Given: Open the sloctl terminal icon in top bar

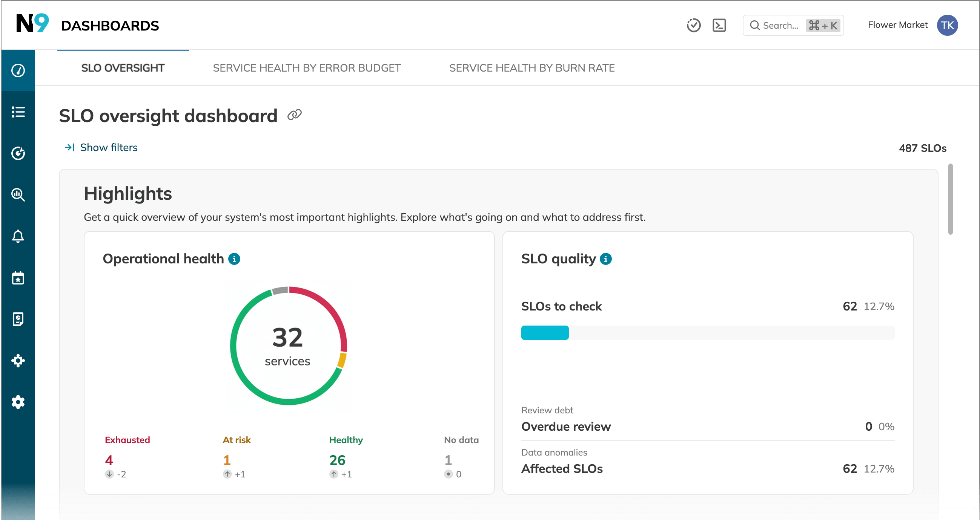Looking at the screenshot, I should [719, 25].
